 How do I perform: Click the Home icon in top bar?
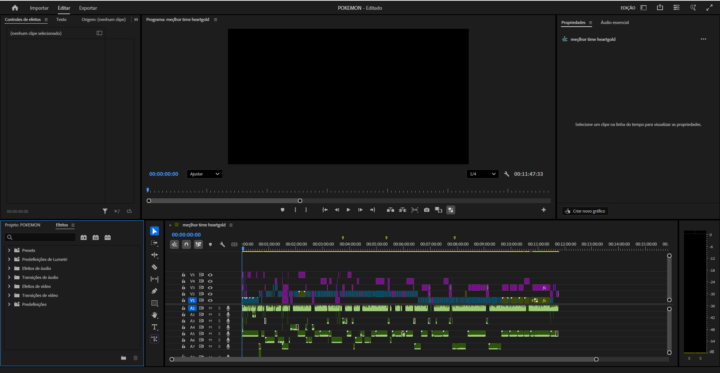tap(15, 8)
